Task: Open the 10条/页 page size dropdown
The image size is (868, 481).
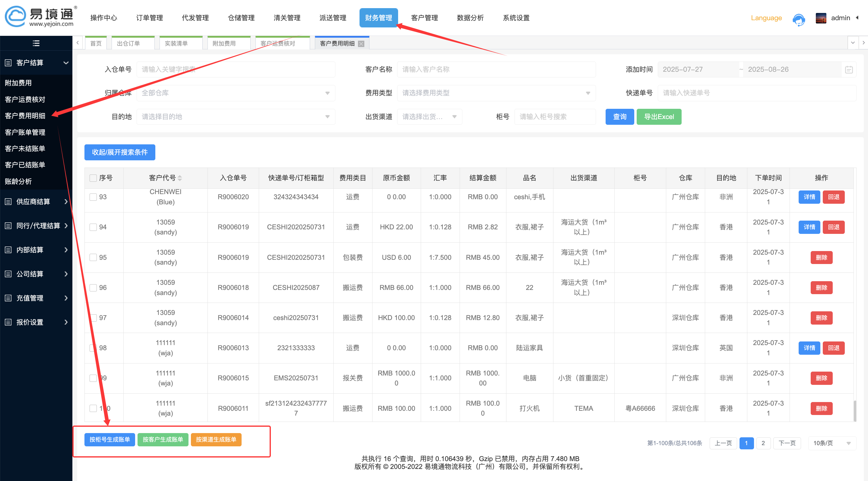Action: (x=832, y=443)
